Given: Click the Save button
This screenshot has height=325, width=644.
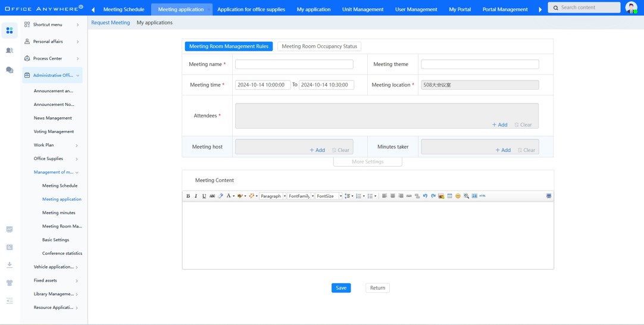Looking at the screenshot, I should tap(341, 287).
